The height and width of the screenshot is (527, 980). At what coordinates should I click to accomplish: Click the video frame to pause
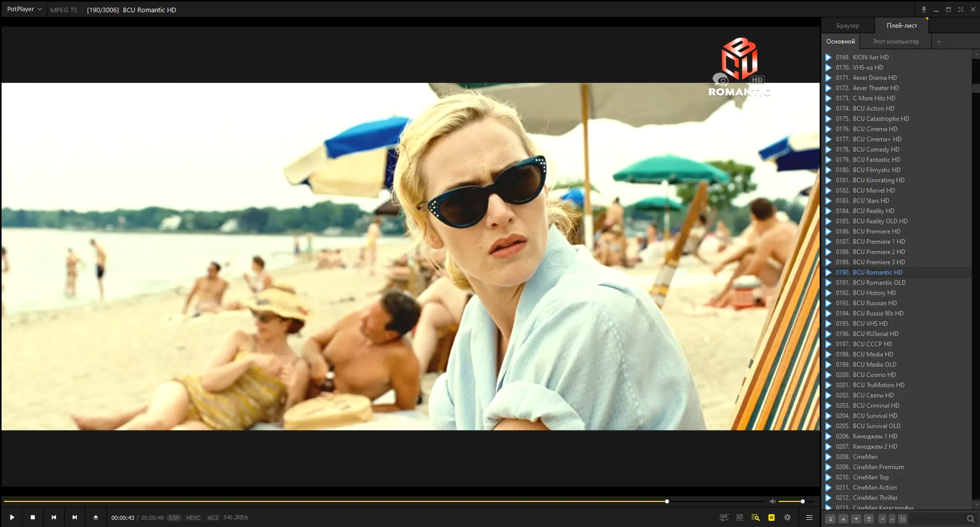[410, 256]
